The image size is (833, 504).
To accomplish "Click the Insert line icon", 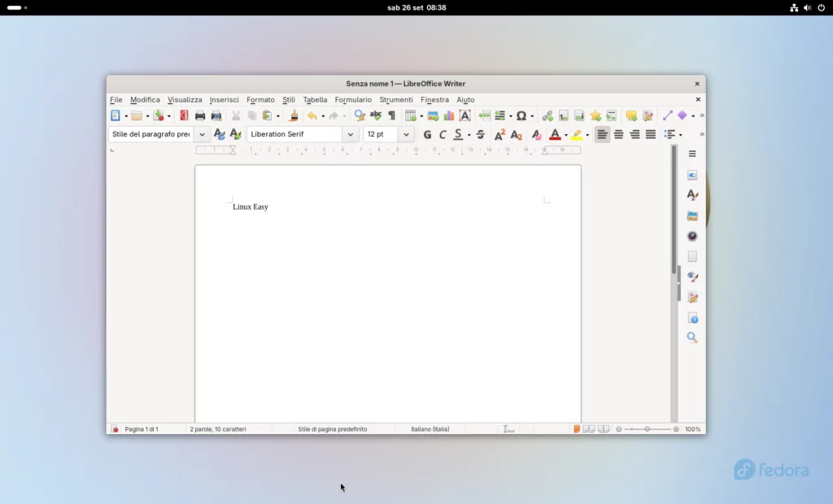I will tap(667, 115).
